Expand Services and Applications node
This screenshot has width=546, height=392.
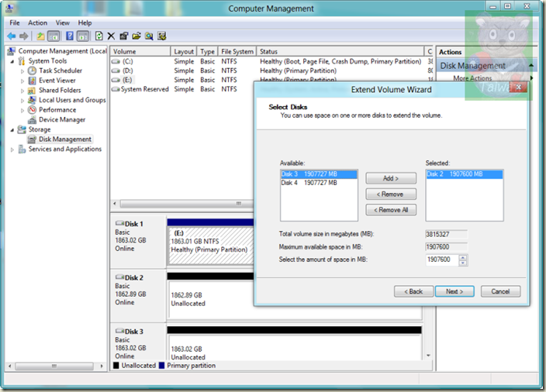point(12,150)
